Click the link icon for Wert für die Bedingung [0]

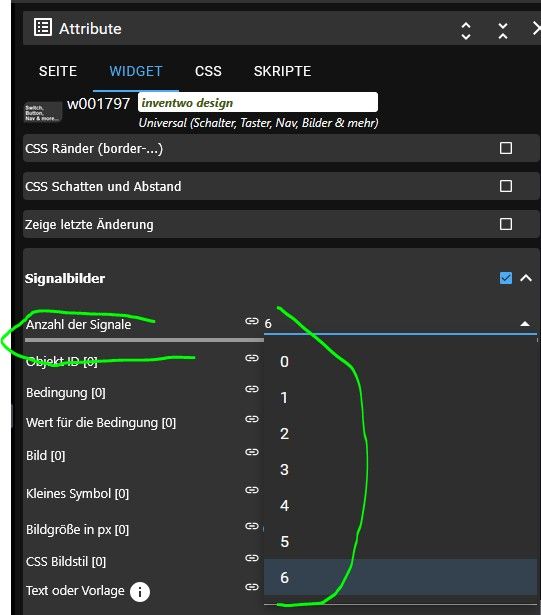(251, 419)
